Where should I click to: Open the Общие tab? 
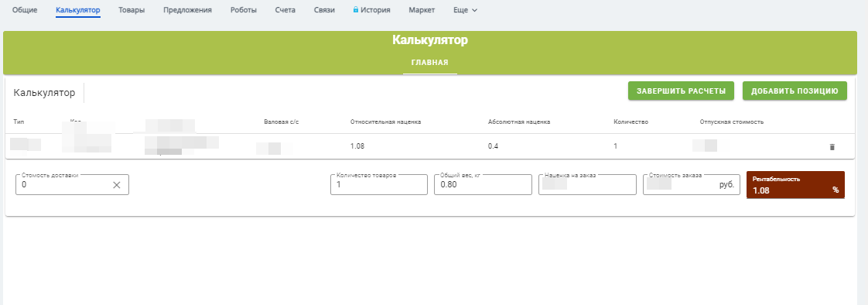[25, 10]
